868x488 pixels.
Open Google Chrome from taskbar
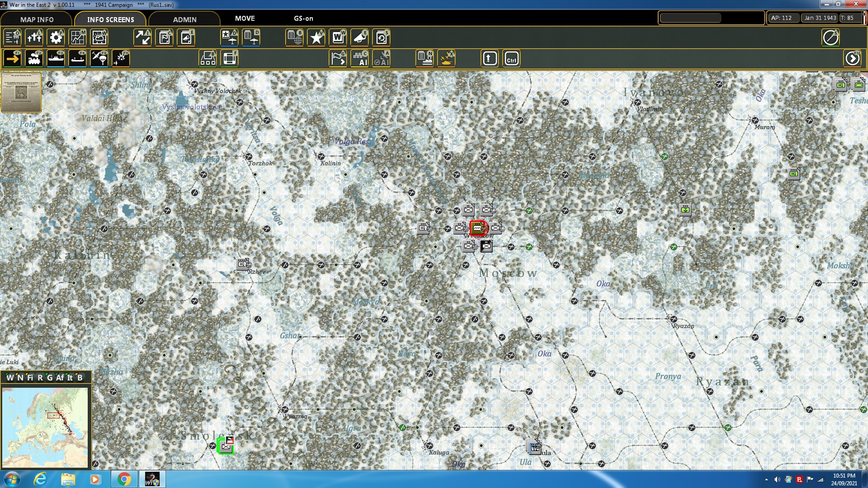click(x=124, y=479)
